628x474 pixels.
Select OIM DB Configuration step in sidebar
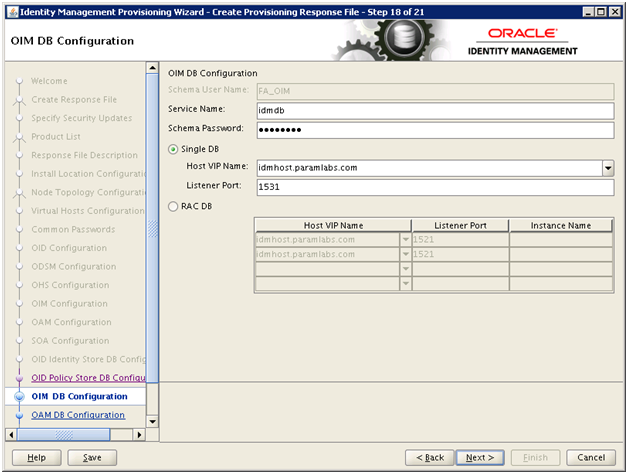79,396
